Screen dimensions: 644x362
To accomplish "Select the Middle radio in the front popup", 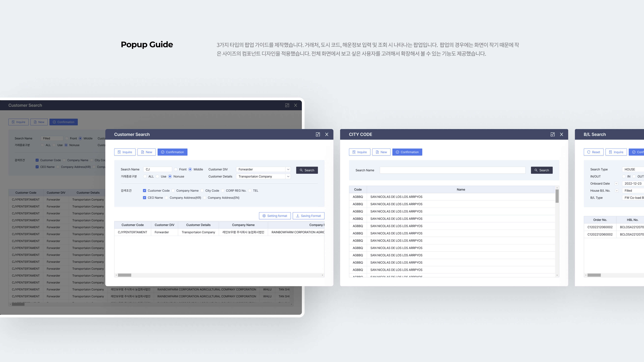I will [x=190, y=169].
